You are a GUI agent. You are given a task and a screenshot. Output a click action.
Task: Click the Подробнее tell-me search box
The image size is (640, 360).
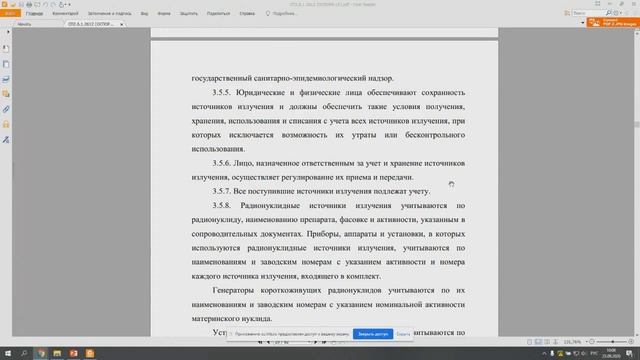pyautogui.click(x=282, y=13)
